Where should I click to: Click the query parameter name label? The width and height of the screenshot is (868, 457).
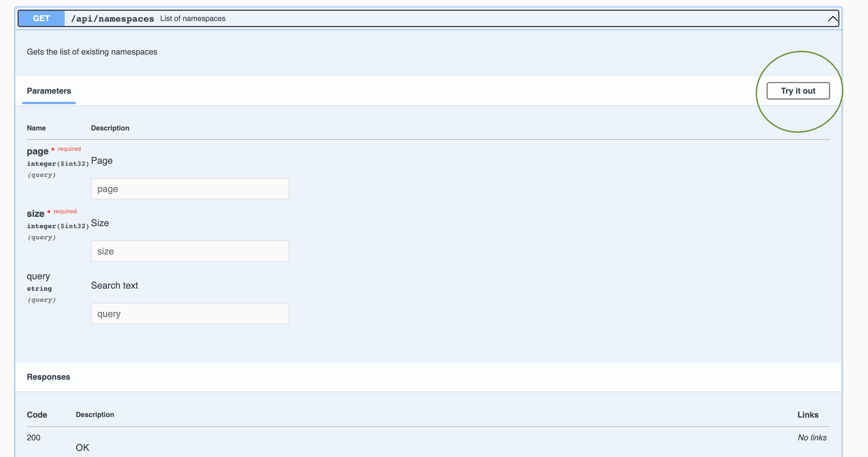pos(38,276)
